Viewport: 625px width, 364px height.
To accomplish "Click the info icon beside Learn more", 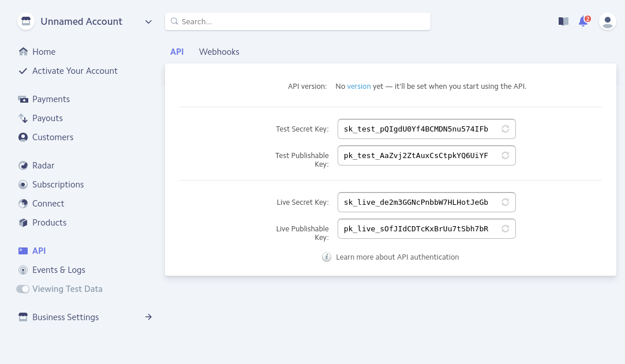I will (x=327, y=257).
